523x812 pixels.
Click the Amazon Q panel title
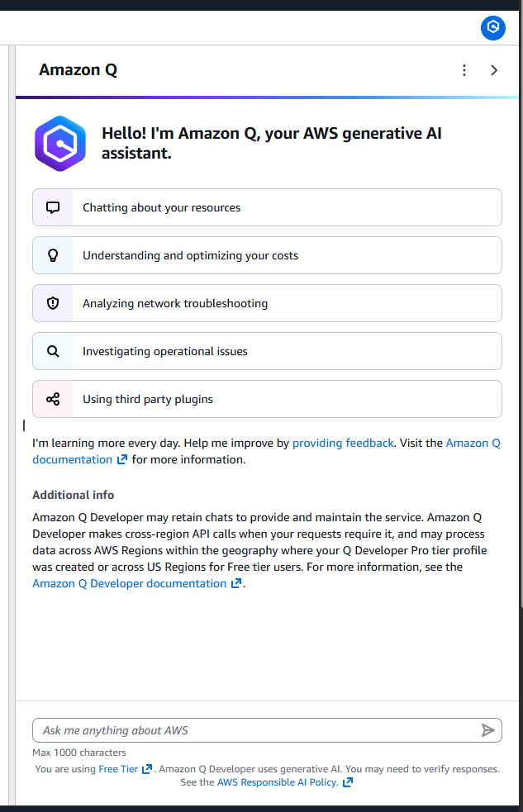(x=78, y=70)
